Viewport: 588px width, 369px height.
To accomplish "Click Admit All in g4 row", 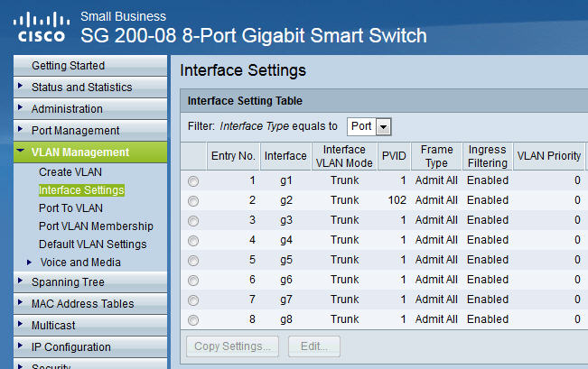I will pyautogui.click(x=436, y=240).
